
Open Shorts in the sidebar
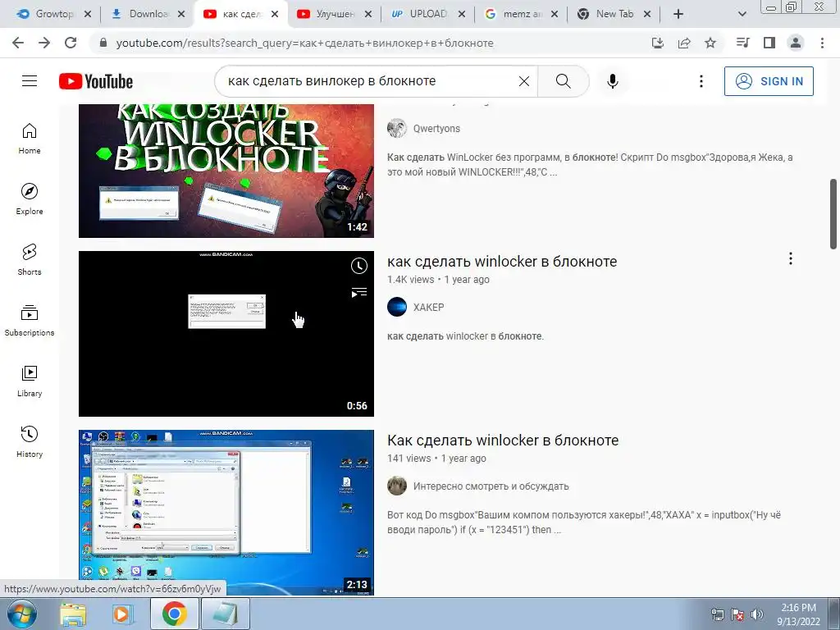[x=30, y=260]
